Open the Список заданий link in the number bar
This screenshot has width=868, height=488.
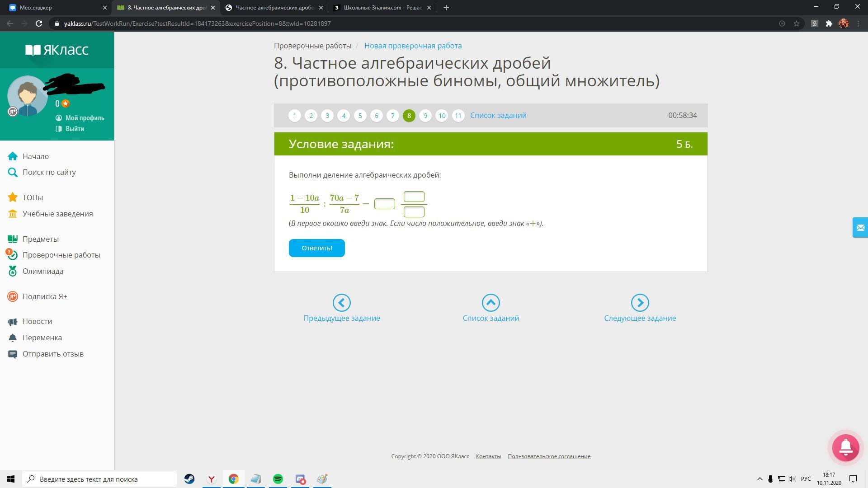[498, 115]
